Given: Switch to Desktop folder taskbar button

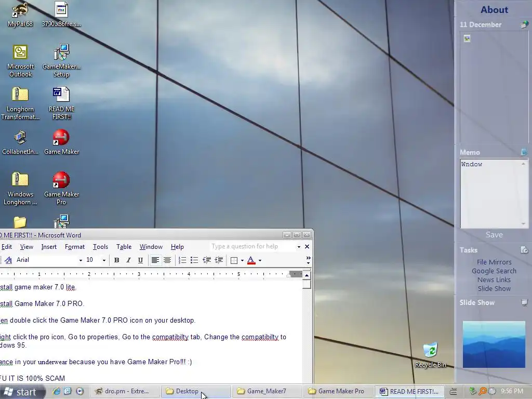Looking at the screenshot, I should pyautogui.click(x=195, y=391).
